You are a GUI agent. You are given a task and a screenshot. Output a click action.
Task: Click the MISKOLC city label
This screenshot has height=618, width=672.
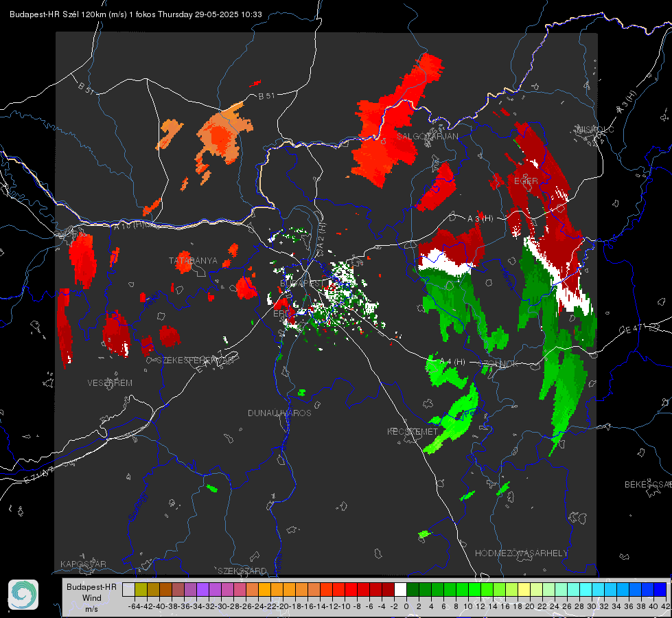point(595,129)
